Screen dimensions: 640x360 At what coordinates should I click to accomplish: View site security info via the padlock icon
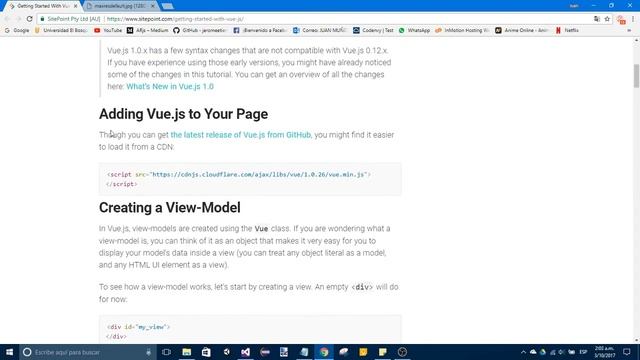(42, 19)
